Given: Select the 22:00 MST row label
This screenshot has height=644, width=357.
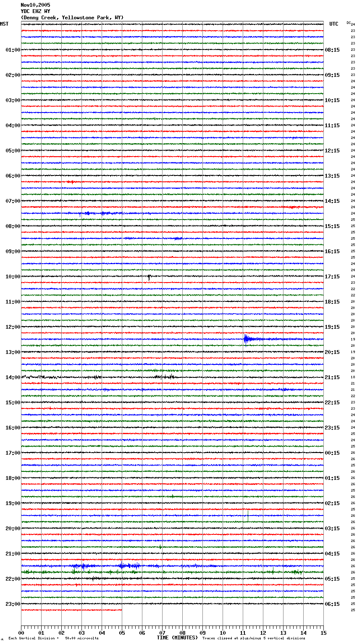Looking at the screenshot, I should [13, 579].
